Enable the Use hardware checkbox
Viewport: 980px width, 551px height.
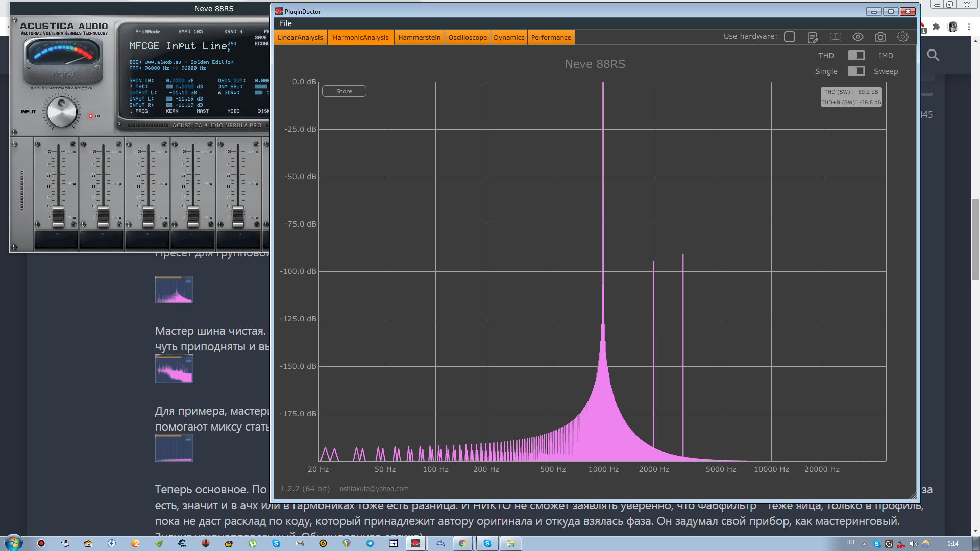pyautogui.click(x=790, y=37)
